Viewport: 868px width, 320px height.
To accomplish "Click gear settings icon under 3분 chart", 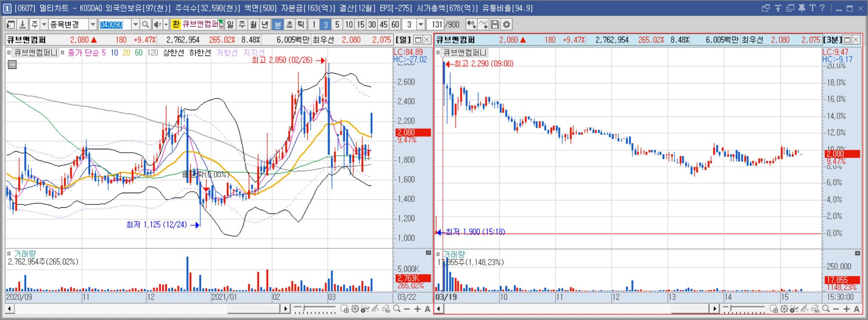I will click(784, 309).
